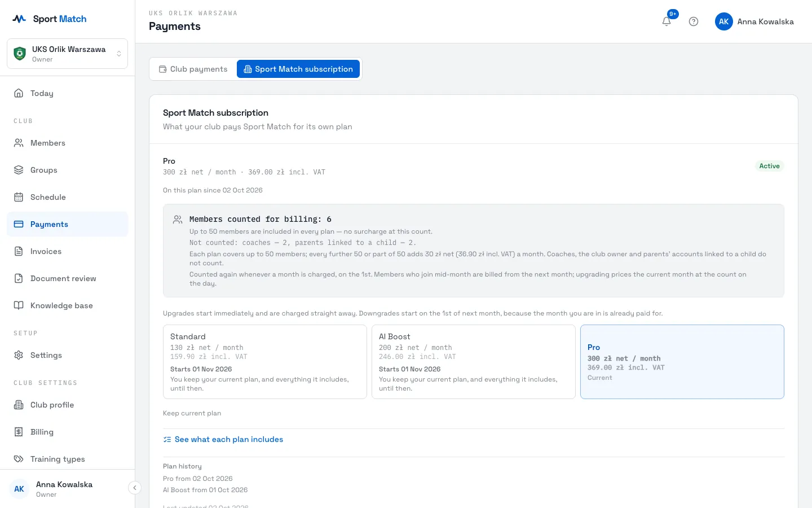Choose the AI Boost plan card
The width and height of the screenshot is (812, 508).
click(x=474, y=362)
